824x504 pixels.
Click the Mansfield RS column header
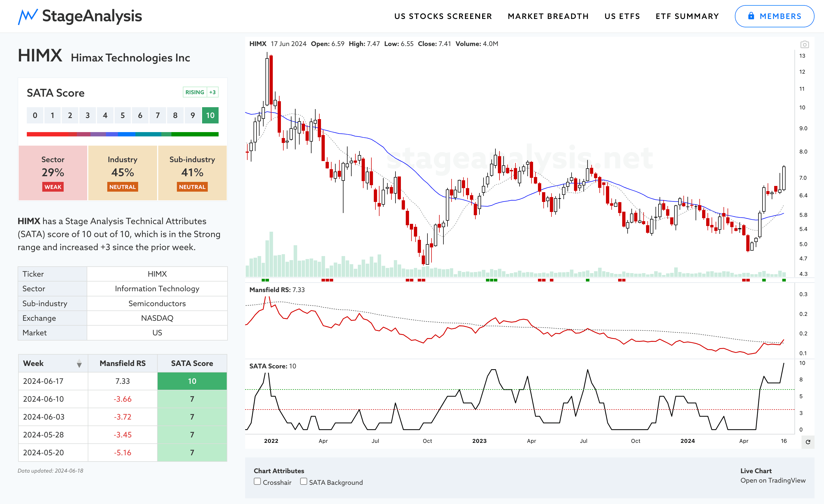[x=123, y=363]
